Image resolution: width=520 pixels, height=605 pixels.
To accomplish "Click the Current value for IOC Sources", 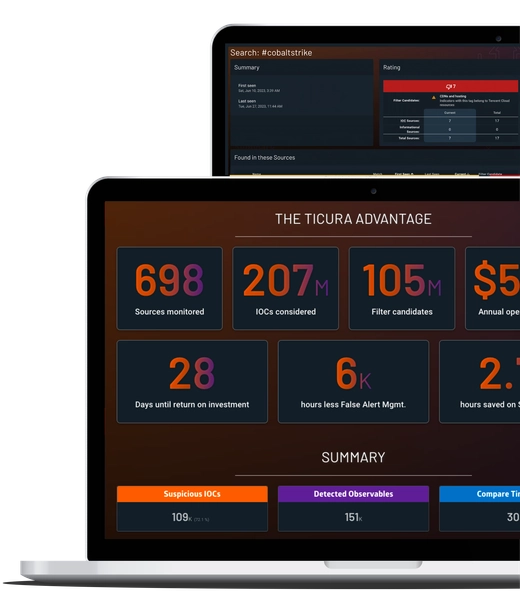I will 450,121.
